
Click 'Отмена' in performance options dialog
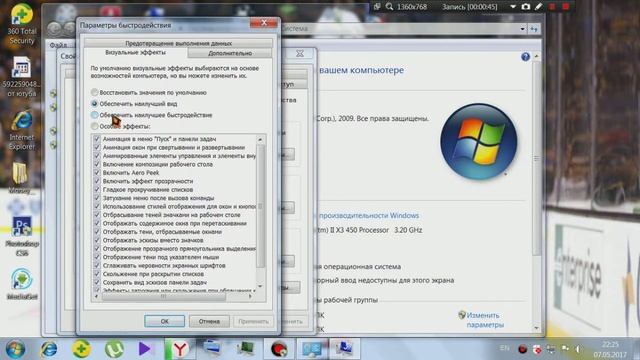click(x=209, y=321)
